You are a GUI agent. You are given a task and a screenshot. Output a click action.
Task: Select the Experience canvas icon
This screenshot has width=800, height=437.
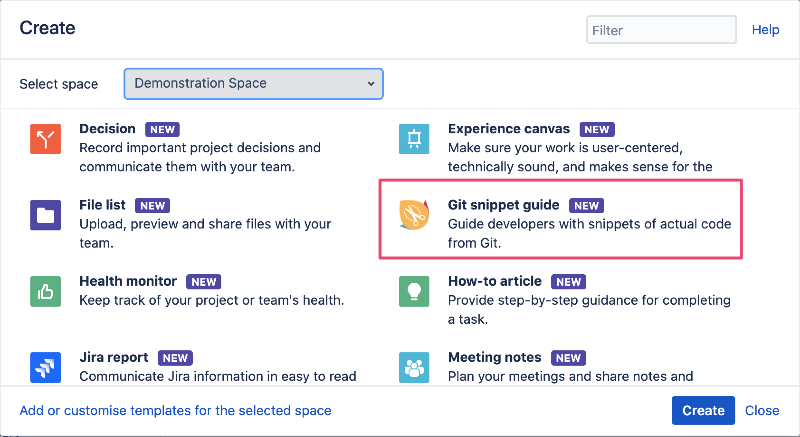[x=414, y=138]
